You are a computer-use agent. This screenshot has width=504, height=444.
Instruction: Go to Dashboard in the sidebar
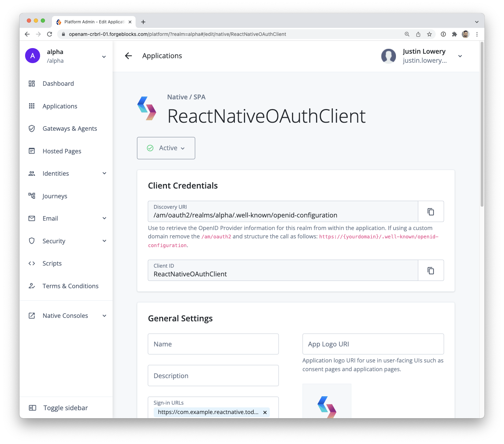58,84
